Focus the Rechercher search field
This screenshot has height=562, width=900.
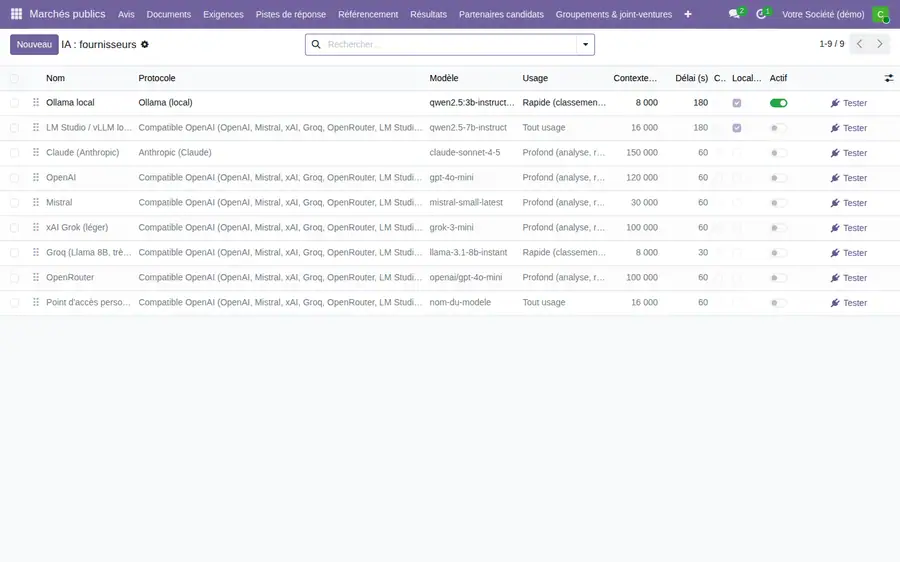[451, 44]
